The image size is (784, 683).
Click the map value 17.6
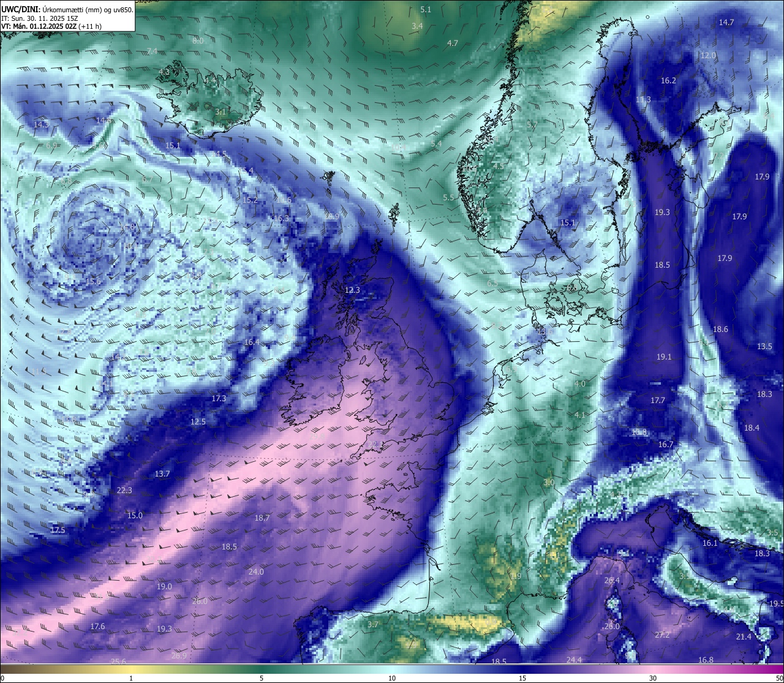click(x=97, y=626)
